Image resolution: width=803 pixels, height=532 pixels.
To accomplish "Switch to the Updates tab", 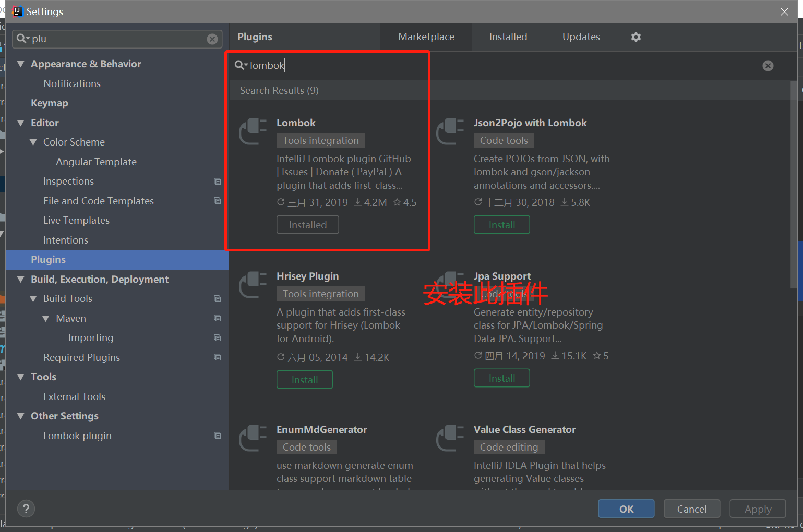I will pos(581,37).
